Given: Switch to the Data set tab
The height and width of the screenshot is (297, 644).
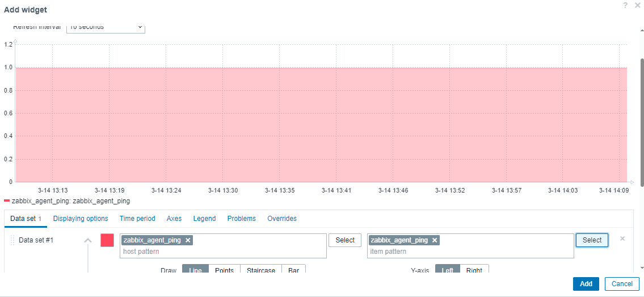Looking at the screenshot, I should 26,219.
